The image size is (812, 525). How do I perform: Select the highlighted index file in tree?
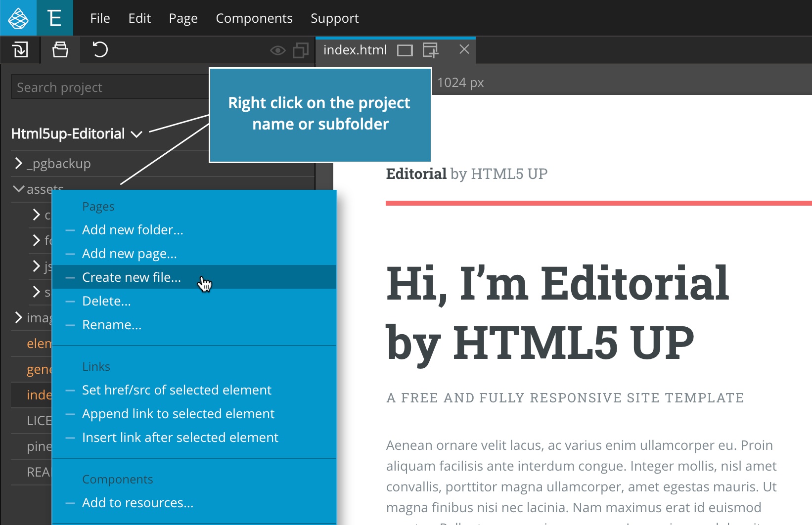[x=39, y=395]
